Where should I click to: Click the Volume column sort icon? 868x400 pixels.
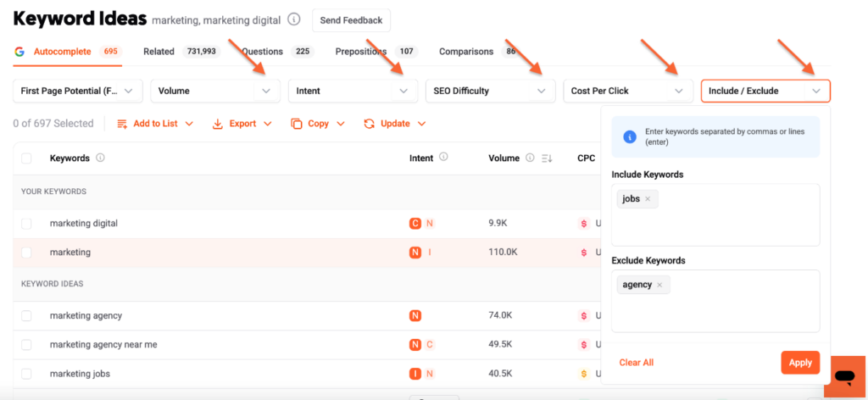[547, 158]
